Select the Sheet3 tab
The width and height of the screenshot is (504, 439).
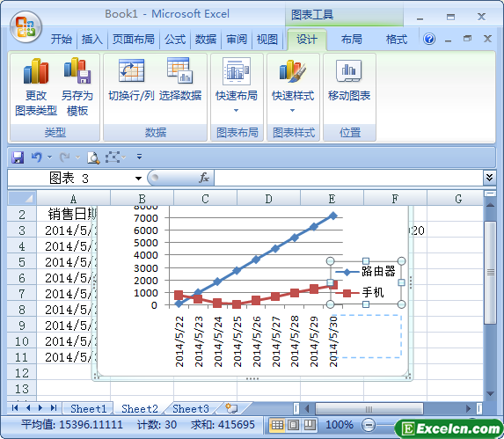[x=191, y=409]
